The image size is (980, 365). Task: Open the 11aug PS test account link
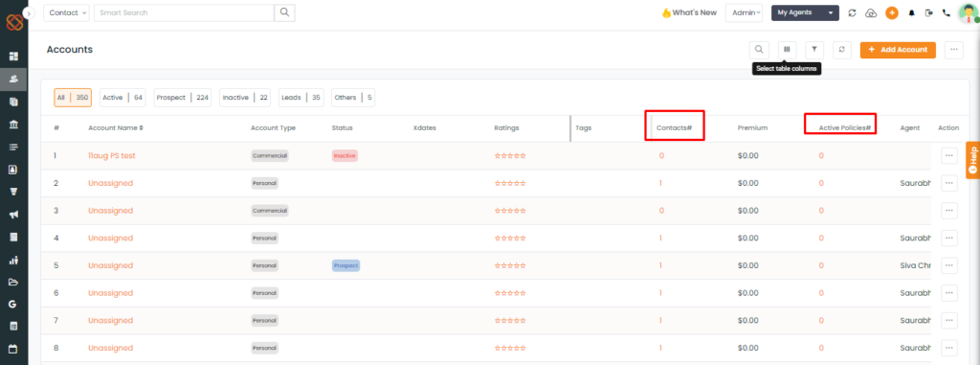point(112,156)
